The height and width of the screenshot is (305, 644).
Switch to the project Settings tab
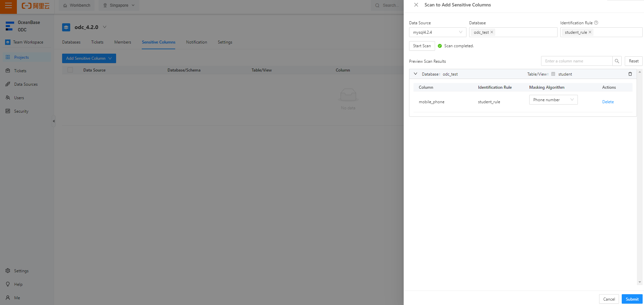pos(225,42)
